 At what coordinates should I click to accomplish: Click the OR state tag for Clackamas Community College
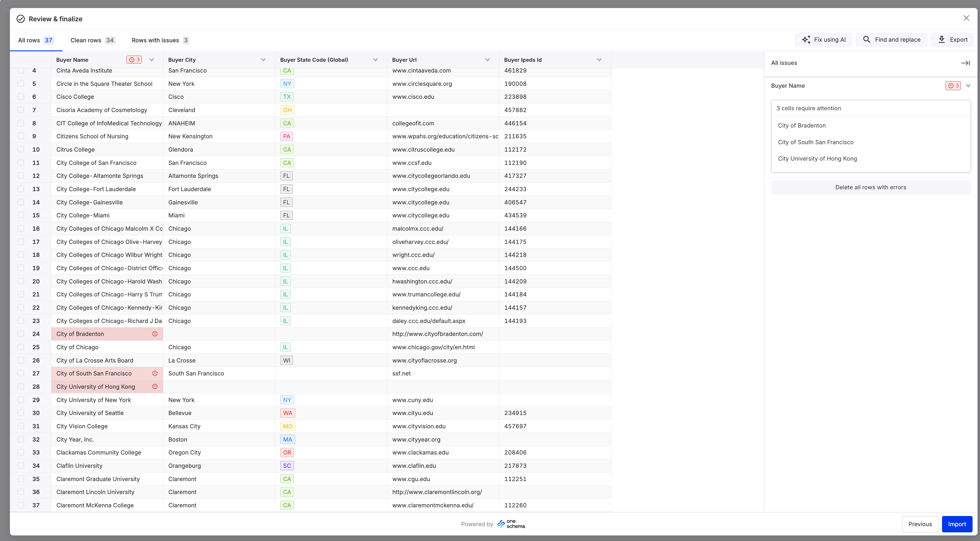[x=287, y=452]
